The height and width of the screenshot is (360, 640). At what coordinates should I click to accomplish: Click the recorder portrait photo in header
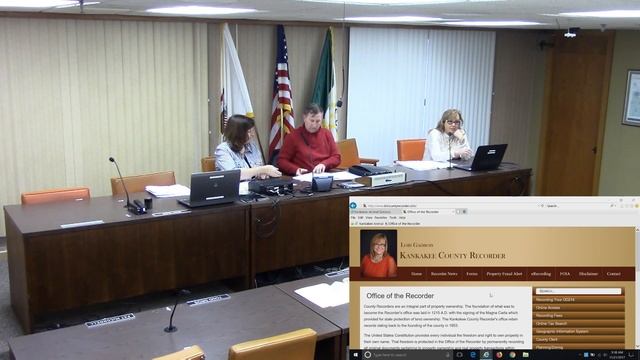tap(378, 254)
